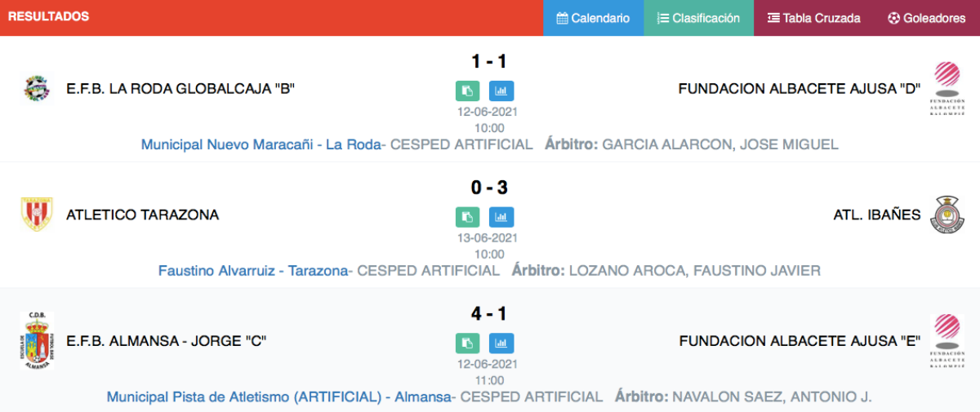Click E.F.B. Almansa team crest
This screenshot has width=980, height=412.
pos(36,340)
